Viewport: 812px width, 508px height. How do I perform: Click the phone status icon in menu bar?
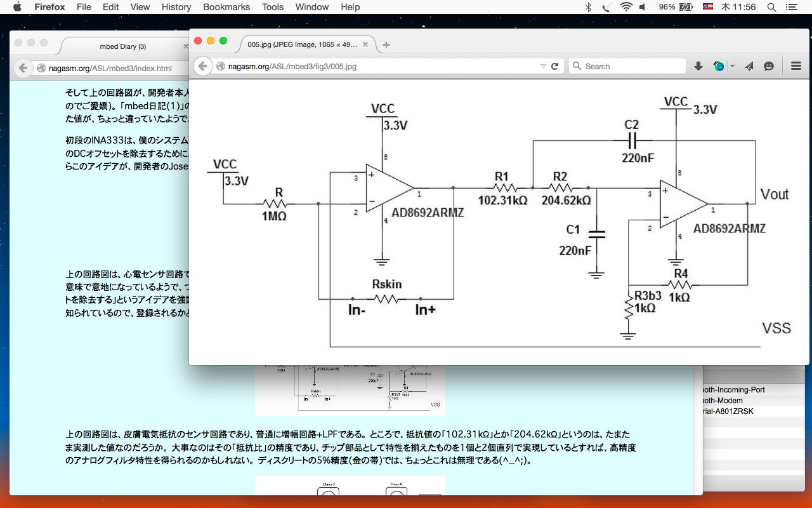606,7
